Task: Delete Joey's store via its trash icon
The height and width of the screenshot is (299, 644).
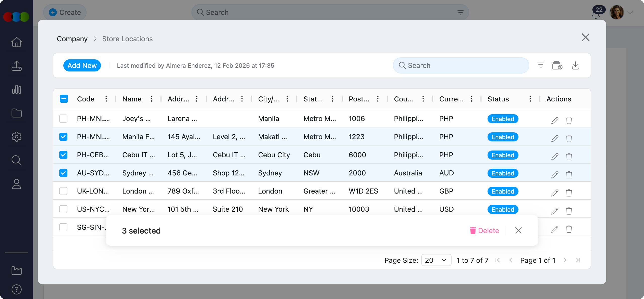Action: click(x=569, y=120)
